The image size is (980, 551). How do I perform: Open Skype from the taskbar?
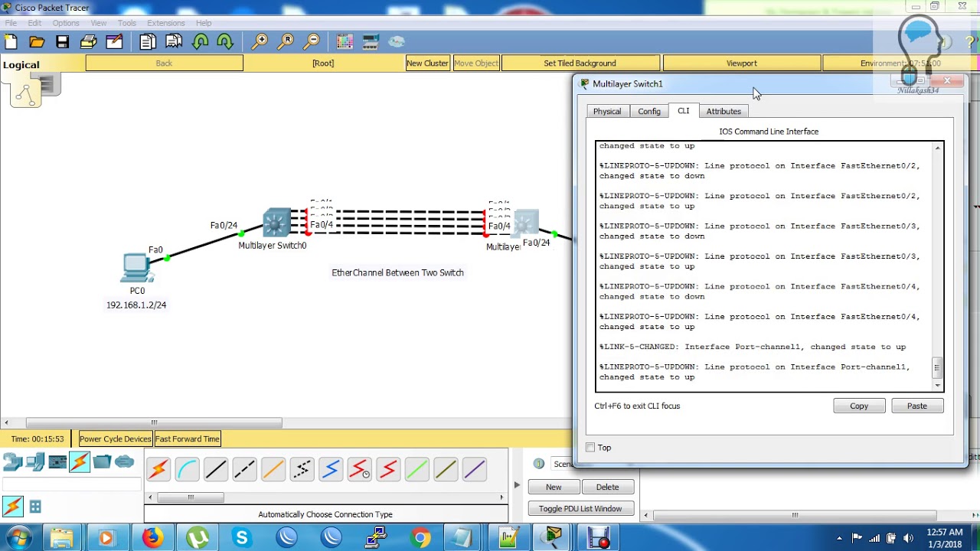[x=241, y=538]
